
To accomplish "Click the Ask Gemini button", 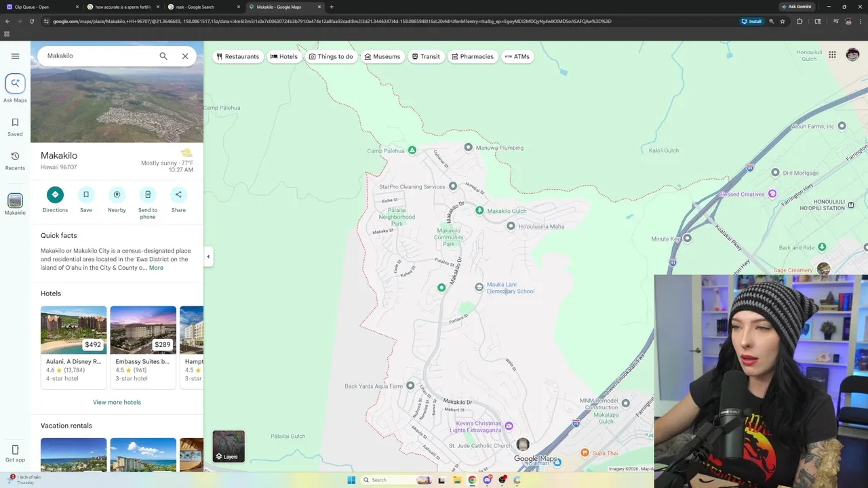I will click(x=796, y=7).
